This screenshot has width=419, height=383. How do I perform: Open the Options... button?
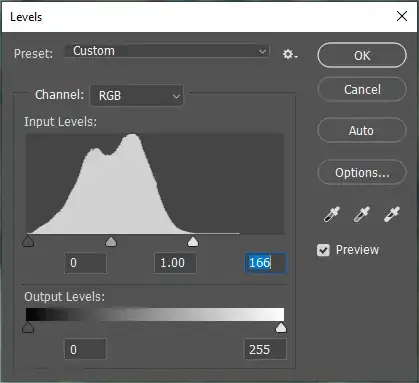(362, 173)
